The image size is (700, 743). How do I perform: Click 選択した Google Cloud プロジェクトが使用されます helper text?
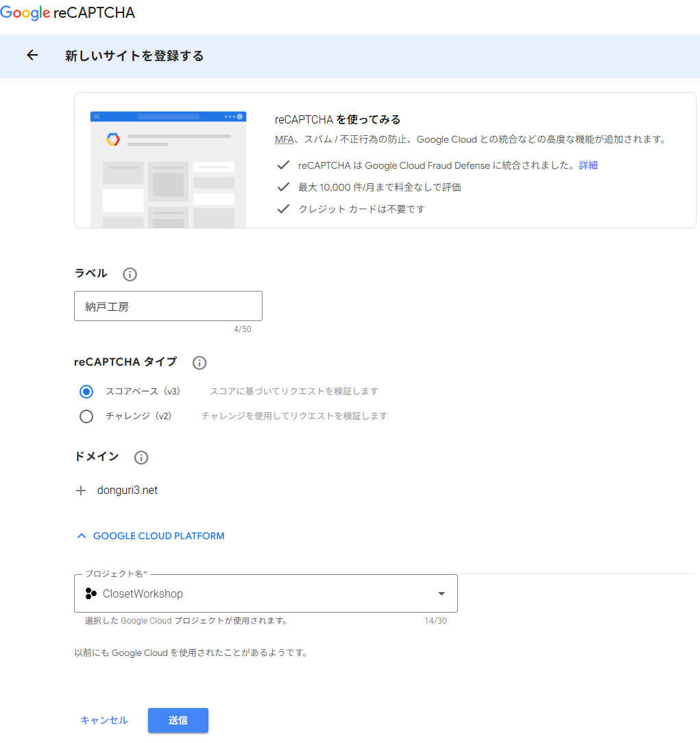click(x=186, y=621)
